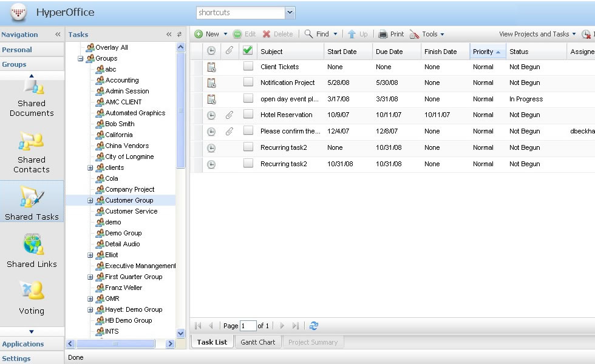Click the Edit toolbar button

tap(244, 34)
